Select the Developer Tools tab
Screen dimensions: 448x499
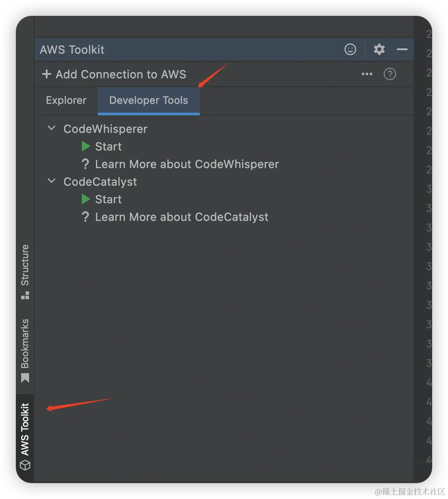[x=149, y=100]
